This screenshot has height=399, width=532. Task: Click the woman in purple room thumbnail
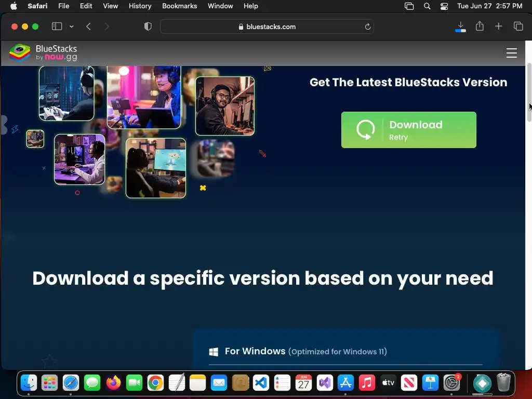point(79,159)
